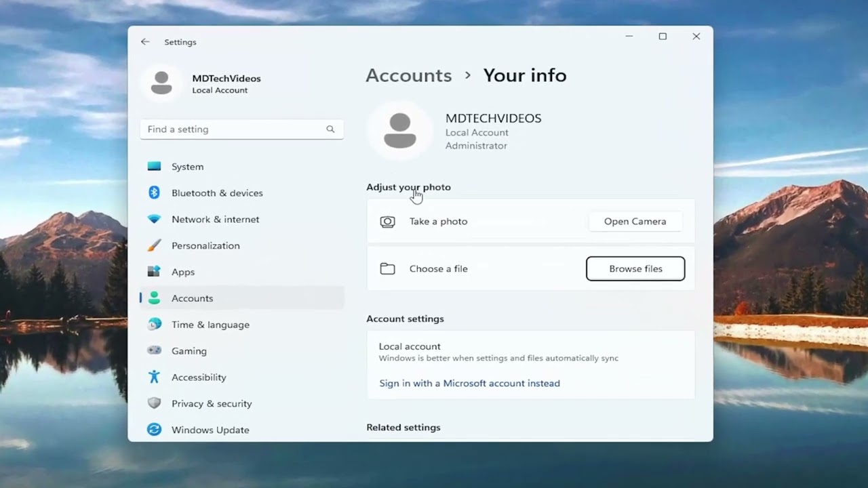868x488 pixels.
Task: Click the Browse files button
Action: click(x=635, y=268)
